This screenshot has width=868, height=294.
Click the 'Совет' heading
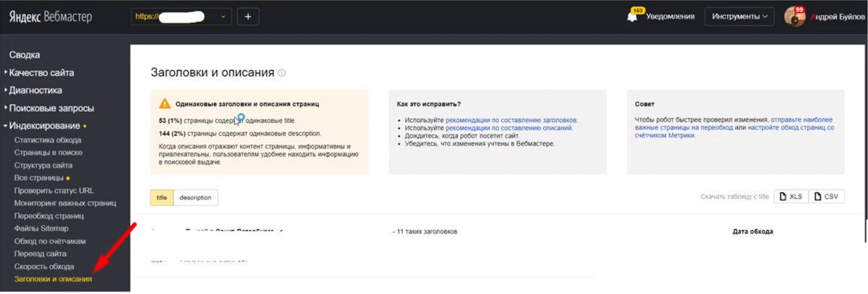click(643, 104)
